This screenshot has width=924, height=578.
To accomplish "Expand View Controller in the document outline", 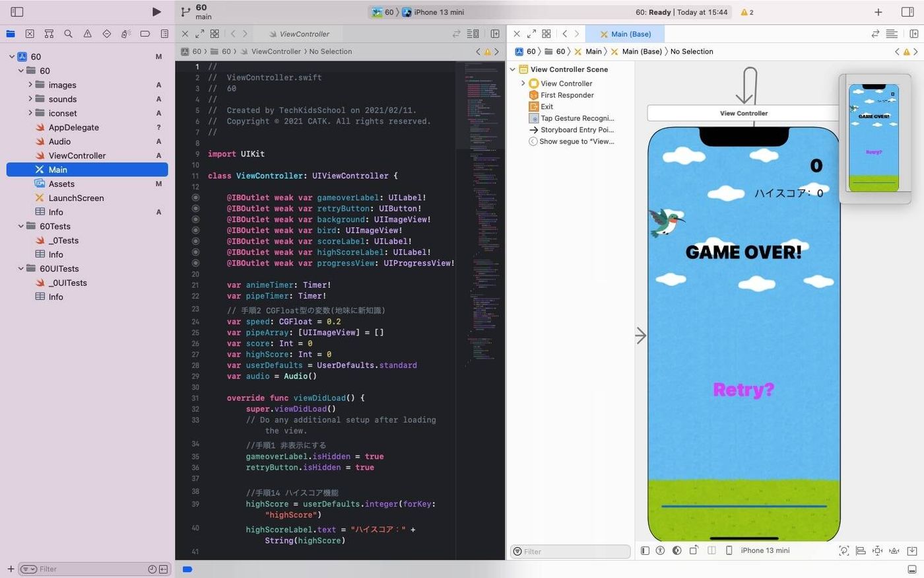I will point(523,83).
